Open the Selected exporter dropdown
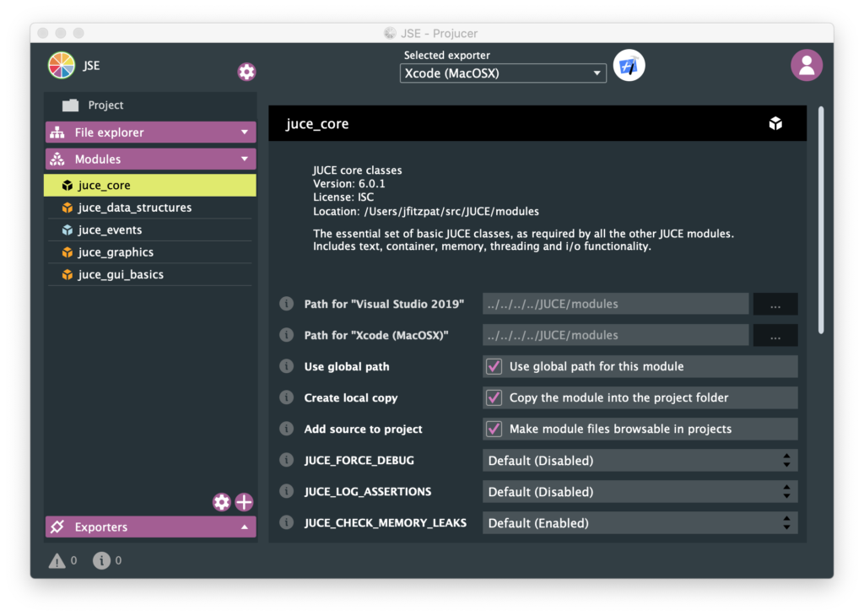The width and height of the screenshot is (864, 616). coord(503,73)
